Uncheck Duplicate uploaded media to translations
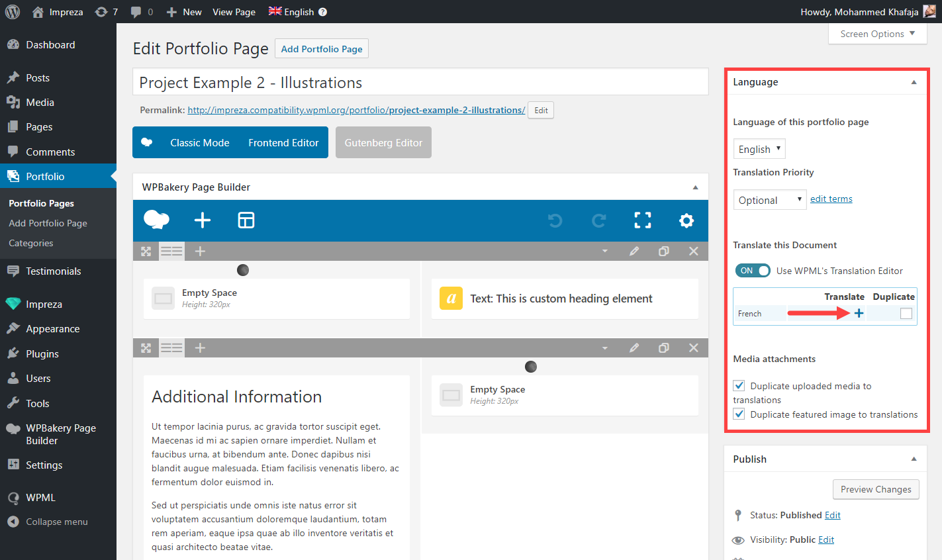 tap(739, 385)
